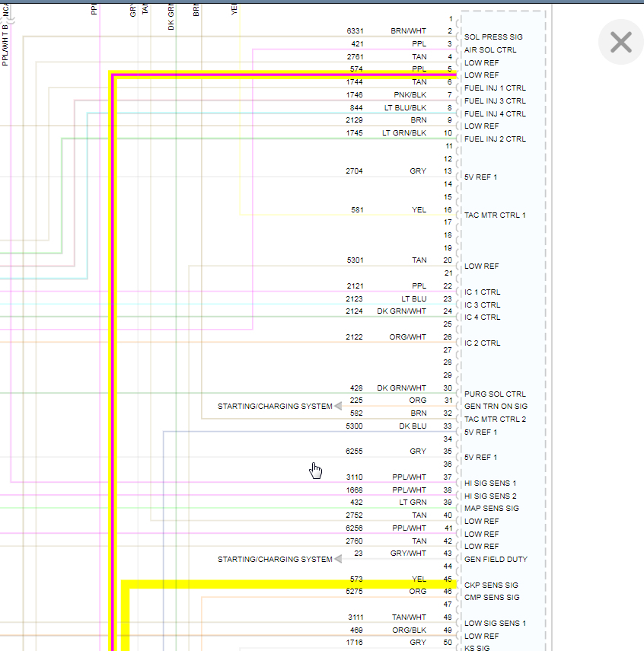This screenshot has height=651, width=644.
Task: Select the 844 LT BLU/BLK wire
Action: [x=272, y=113]
